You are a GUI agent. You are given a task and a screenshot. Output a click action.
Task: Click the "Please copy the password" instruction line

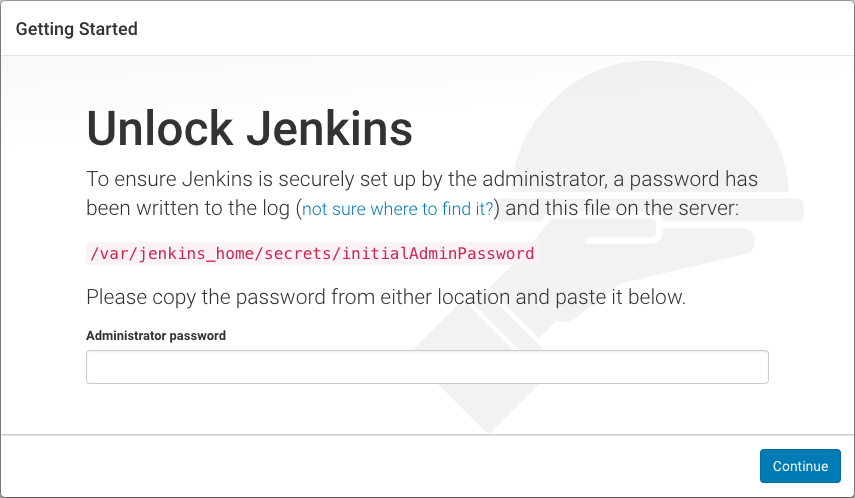tap(386, 297)
